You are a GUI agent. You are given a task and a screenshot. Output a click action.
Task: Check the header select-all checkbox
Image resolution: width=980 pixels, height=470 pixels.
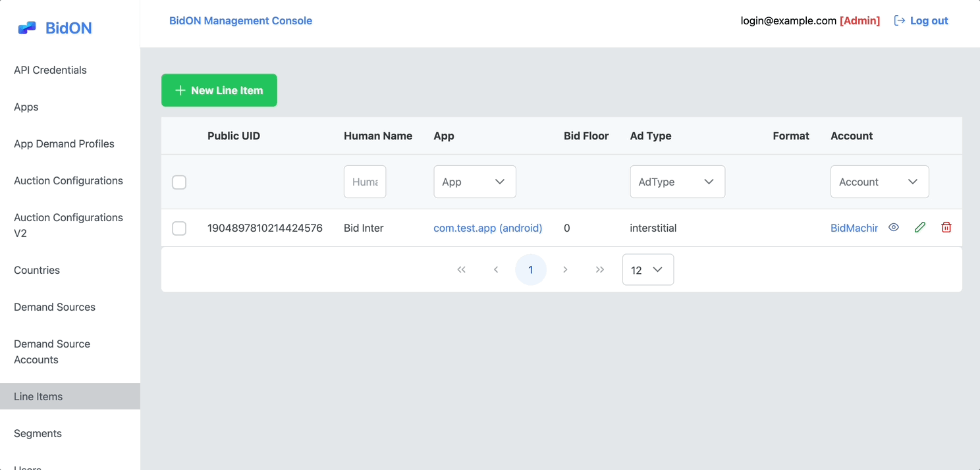point(178,182)
